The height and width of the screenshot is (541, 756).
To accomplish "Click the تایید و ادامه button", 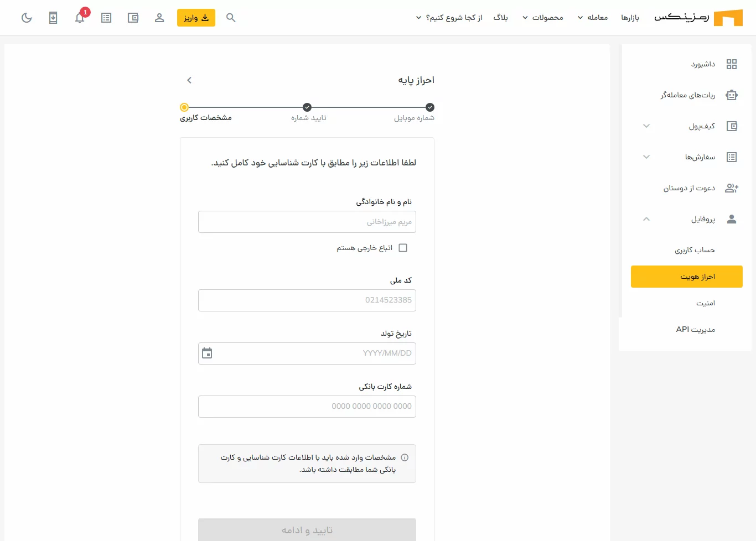I will (x=307, y=529).
